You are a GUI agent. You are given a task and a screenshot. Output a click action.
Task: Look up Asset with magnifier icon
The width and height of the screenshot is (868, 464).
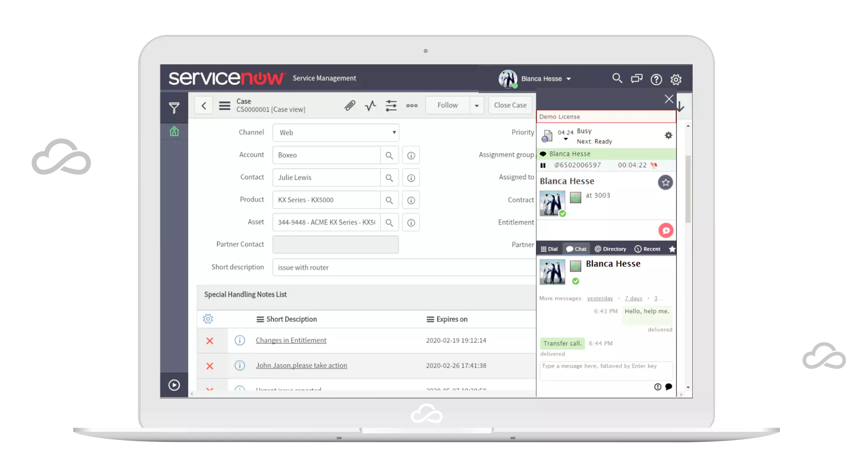(389, 223)
